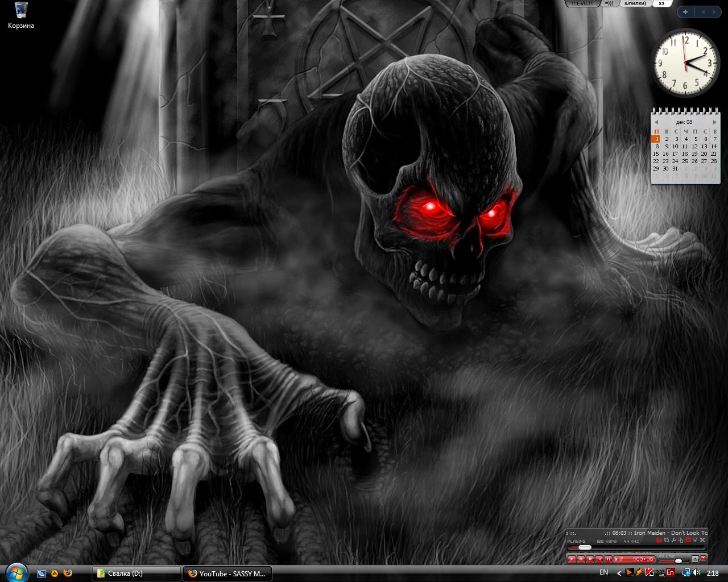Pause the Iron Maiden track
The image size is (728, 582).
(x=581, y=559)
